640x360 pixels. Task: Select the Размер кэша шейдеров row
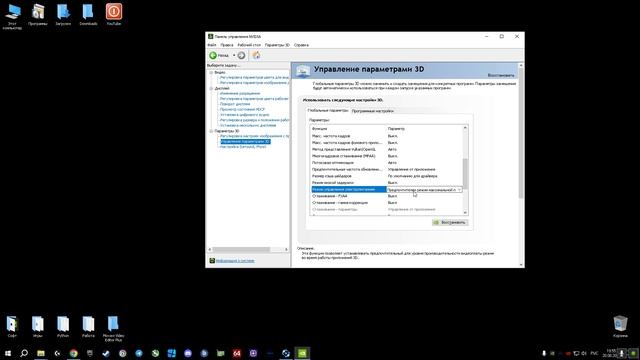point(387,176)
